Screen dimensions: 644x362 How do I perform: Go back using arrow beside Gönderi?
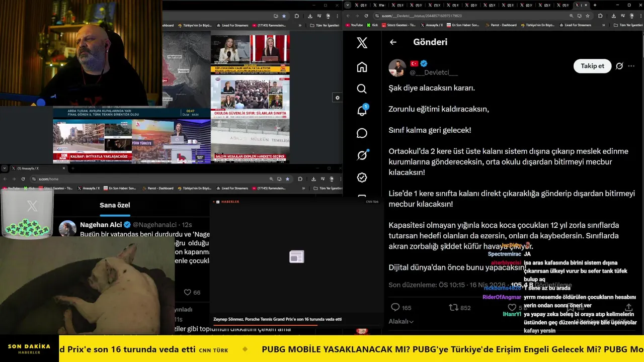point(393,42)
